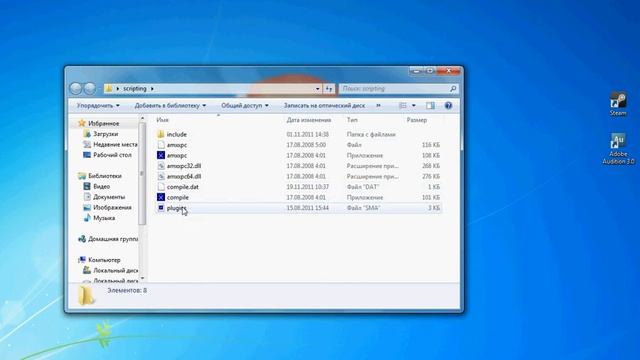Click the refresh button beside address bar
640x360 pixels.
pyautogui.click(x=329, y=89)
